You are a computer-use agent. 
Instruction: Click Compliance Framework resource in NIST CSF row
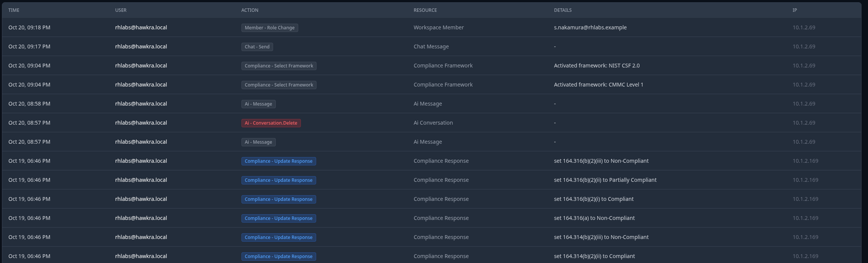(x=443, y=66)
